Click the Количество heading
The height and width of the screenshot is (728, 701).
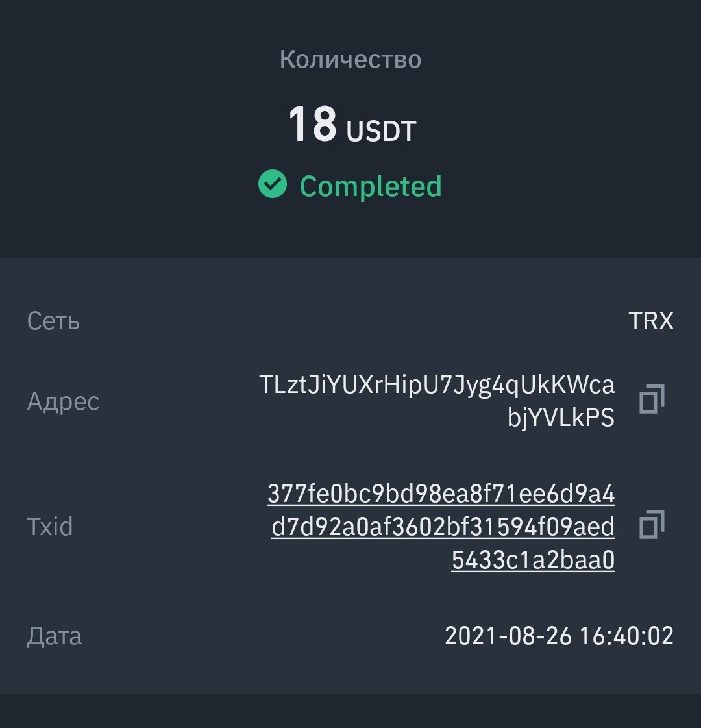tap(350, 60)
